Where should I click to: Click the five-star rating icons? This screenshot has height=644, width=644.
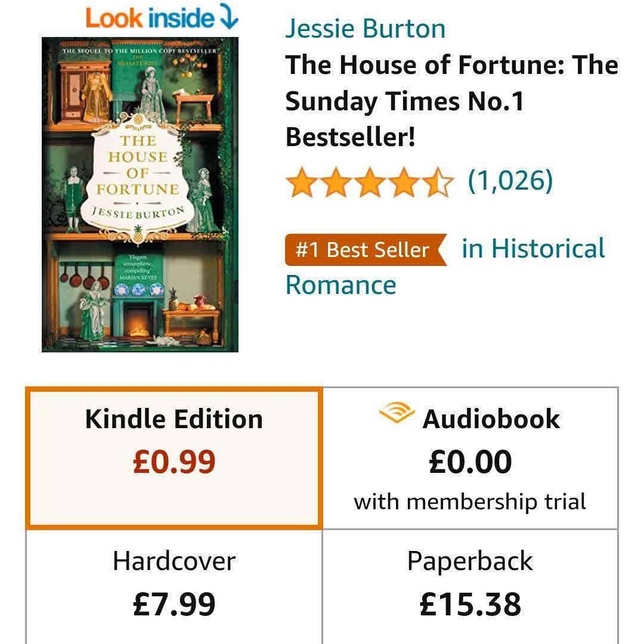[370, 181]
